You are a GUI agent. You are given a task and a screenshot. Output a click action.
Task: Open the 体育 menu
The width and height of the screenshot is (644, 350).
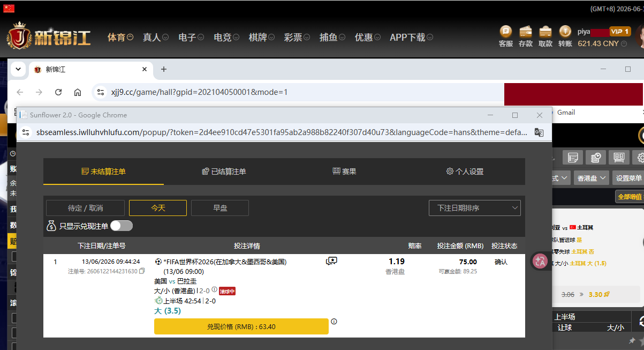[x=120, y=37]
